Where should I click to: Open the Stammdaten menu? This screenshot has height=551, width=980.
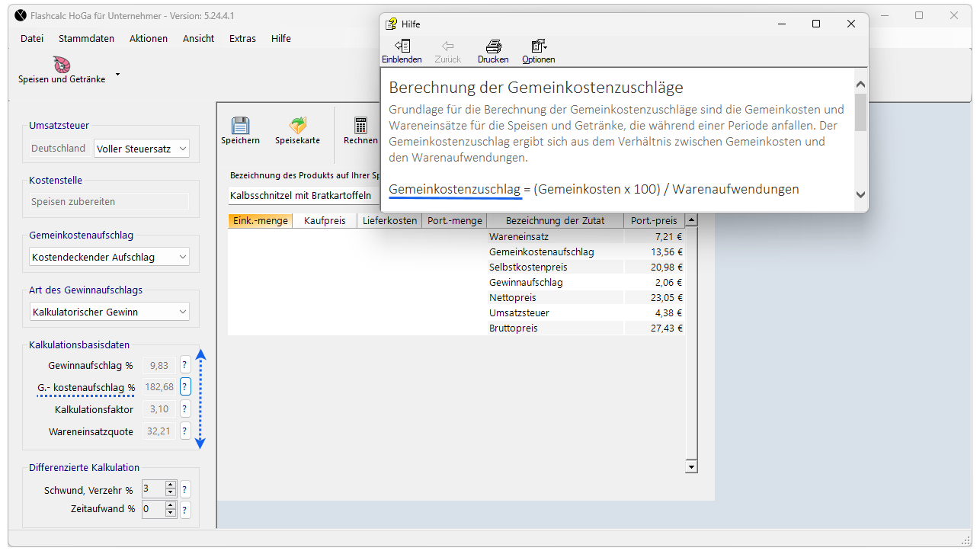click(86, 39)
